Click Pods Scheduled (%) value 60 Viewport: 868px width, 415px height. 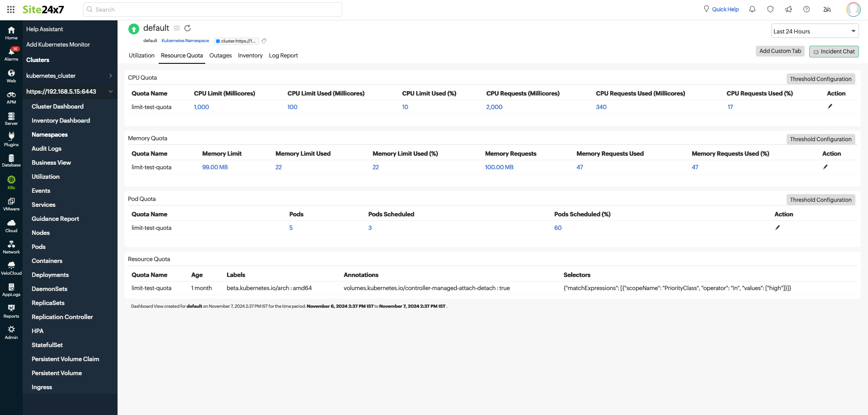558,228
